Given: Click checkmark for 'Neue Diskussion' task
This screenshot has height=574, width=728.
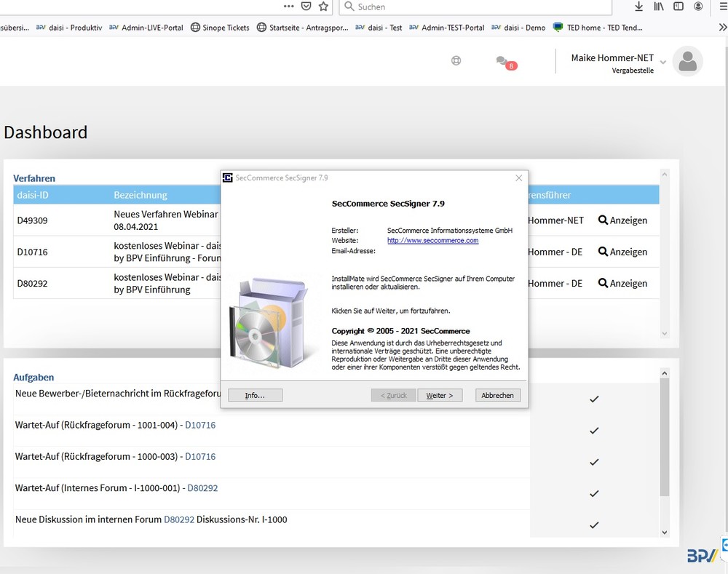Looking at the screenshot, I should pos(594,525).
